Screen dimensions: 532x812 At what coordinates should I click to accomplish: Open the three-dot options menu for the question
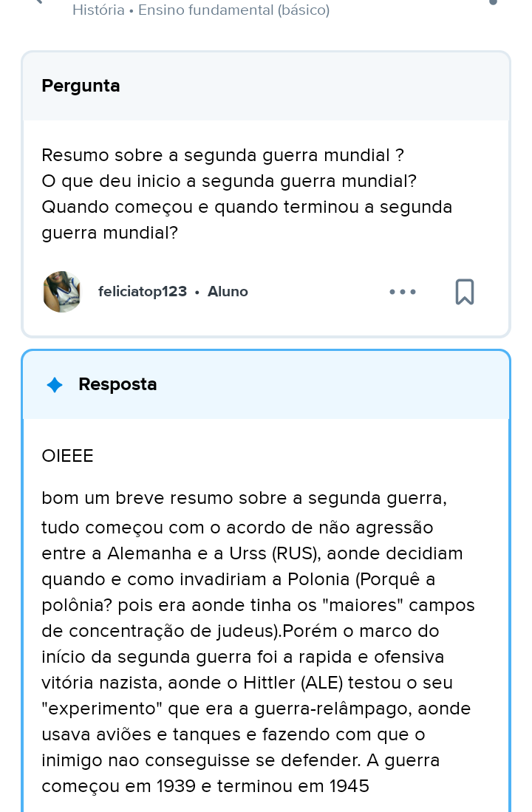pos(403,292)
